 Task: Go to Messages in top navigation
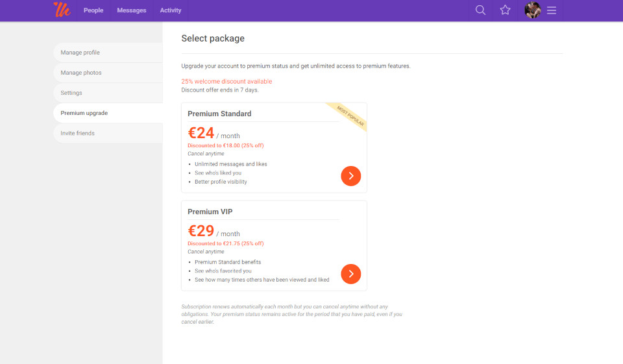pos(132,10)
